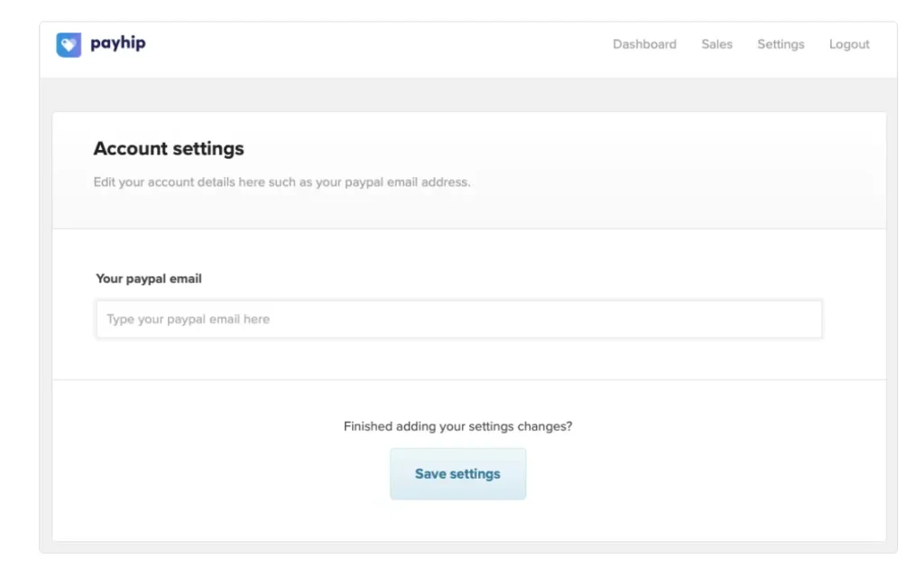Click the word "settings" on the Save button
Image resolution: width=924 pixels, height=578 pixels.
coord(475,474)
